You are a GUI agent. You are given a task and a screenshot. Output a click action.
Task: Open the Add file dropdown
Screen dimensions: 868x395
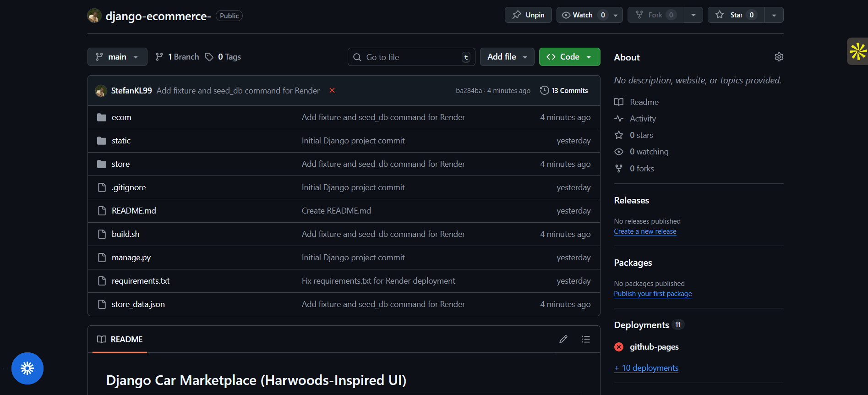click(x=507, y=57)
